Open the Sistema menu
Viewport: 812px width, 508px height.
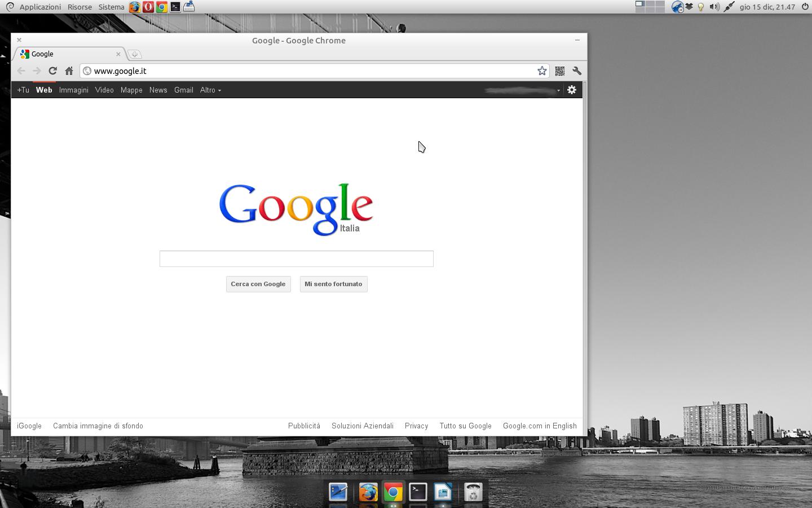pos(111,7)
